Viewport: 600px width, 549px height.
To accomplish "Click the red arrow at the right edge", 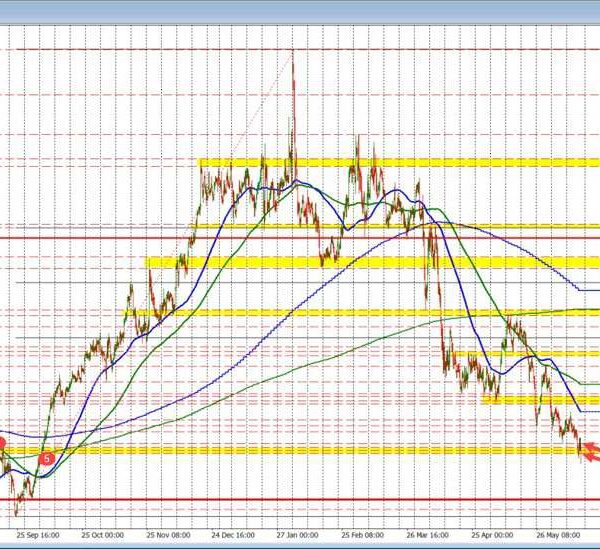I will point(592,451).
